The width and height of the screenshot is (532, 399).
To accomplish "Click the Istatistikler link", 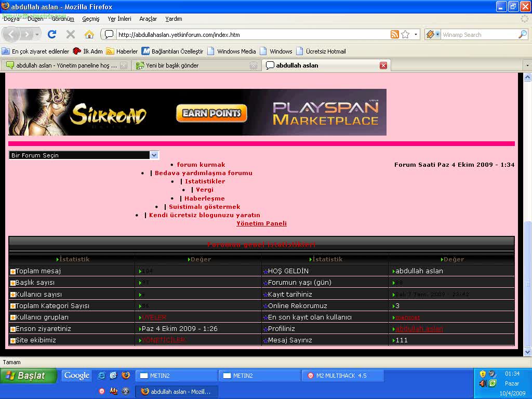I will (x=205, y=181).
